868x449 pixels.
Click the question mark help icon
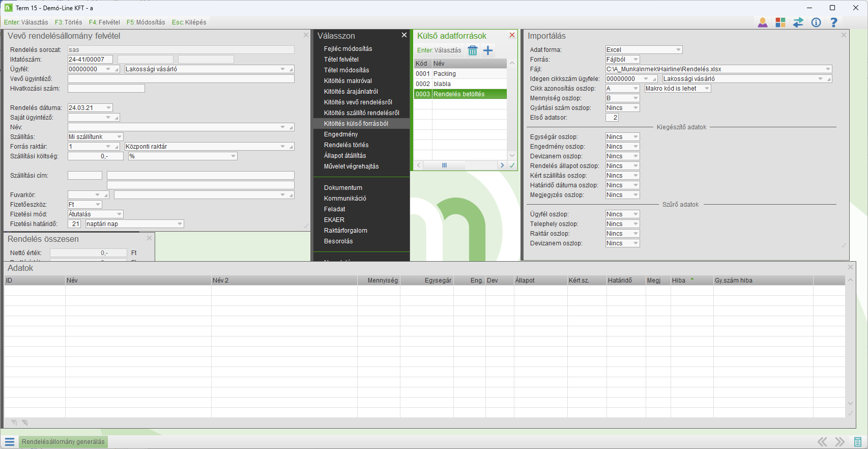(x=833, y=22)
